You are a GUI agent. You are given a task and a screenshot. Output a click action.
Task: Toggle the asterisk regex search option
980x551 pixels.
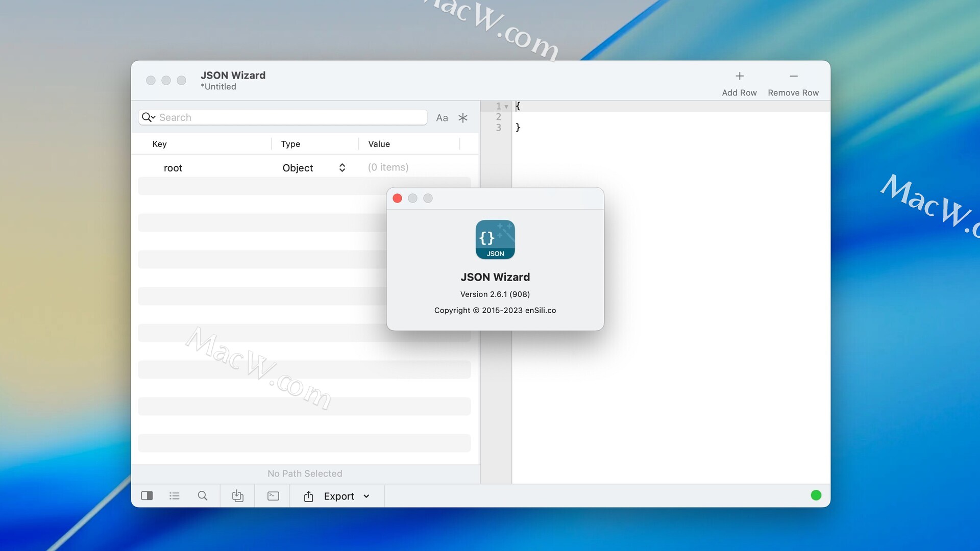pos(463,118)
